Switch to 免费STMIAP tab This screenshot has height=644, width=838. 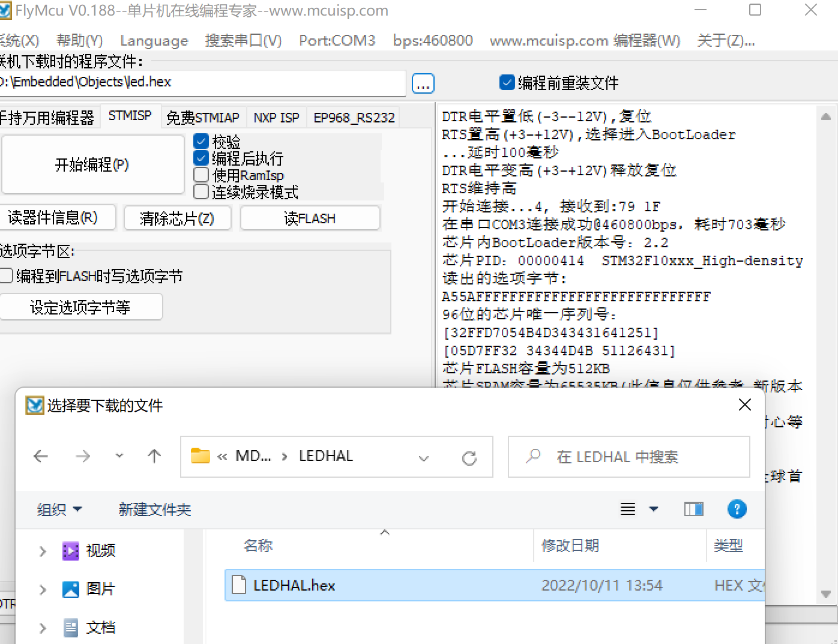click(x=203, y=118)
